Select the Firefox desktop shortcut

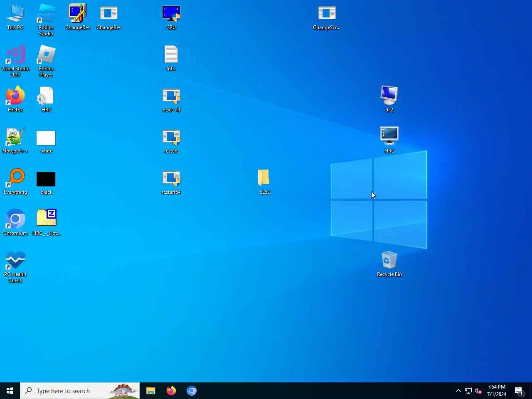15,100
